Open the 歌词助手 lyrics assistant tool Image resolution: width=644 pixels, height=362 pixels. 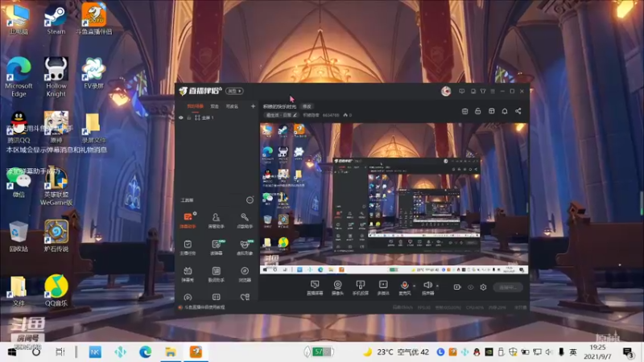[216, 274]
